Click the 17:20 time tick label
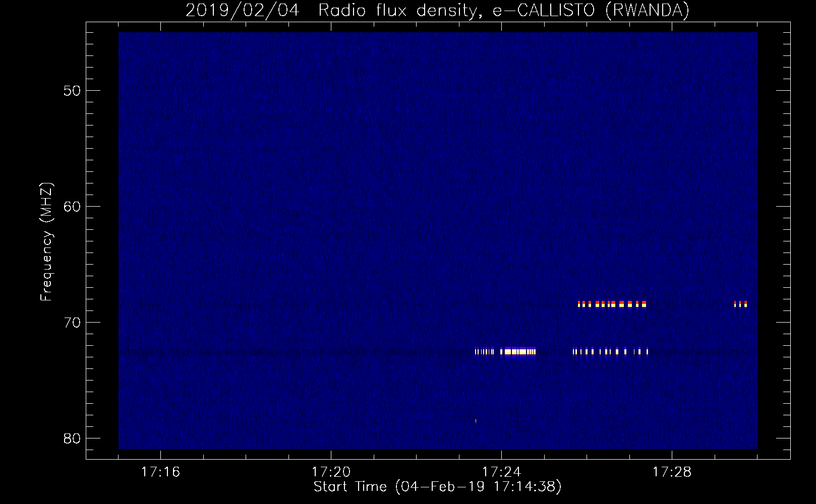Viewport: 816px width, 504px height. [331, 472]
